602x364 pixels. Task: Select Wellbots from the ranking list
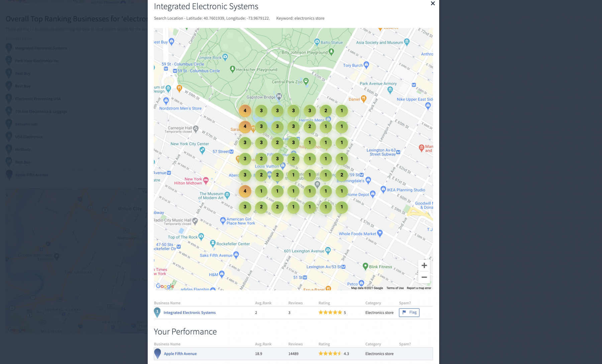point(23,149)
